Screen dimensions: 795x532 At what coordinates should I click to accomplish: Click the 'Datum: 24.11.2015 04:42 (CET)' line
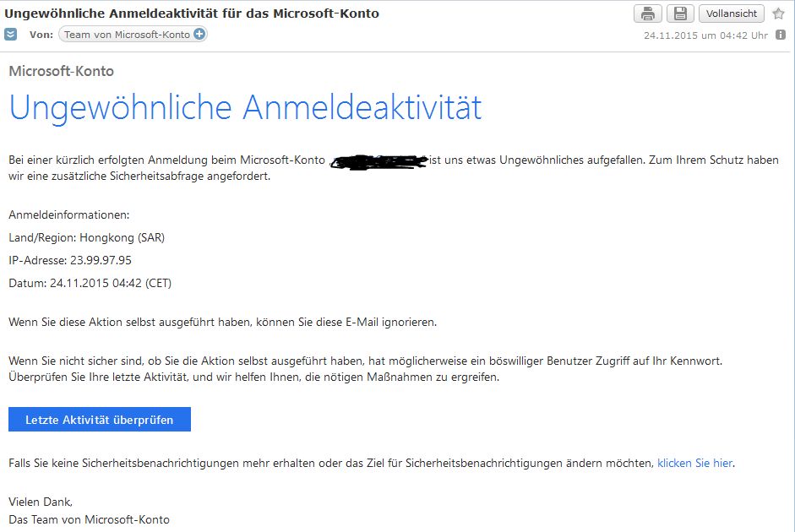pos(90,283)
